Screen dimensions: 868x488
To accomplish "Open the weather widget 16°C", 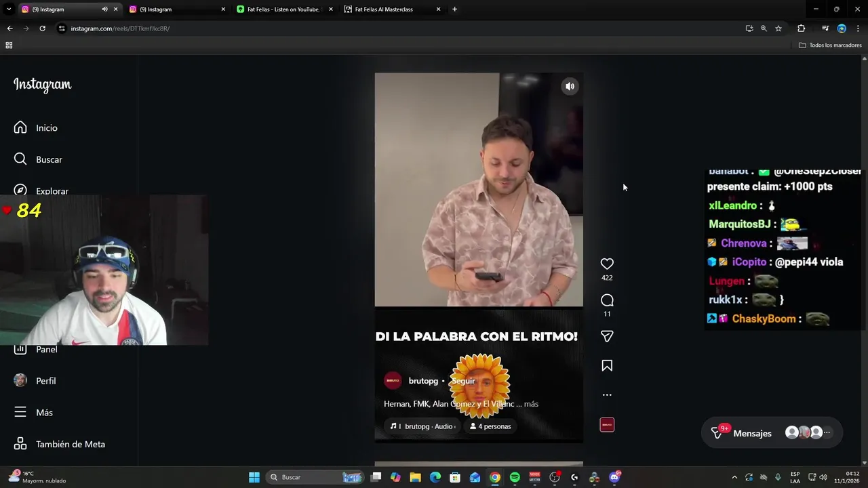I will (37, 477).
